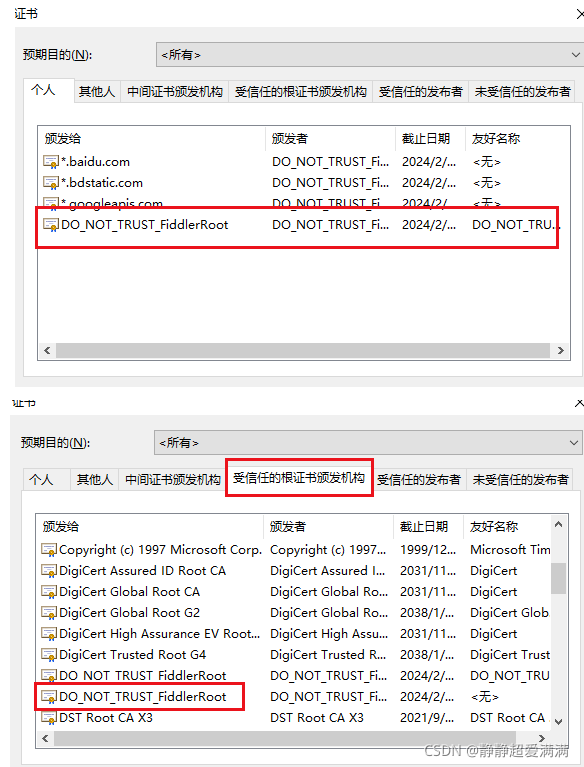Open 中间证书颁发机构 tab in lower dialog

pyautogui.click(x=173, y=479)
